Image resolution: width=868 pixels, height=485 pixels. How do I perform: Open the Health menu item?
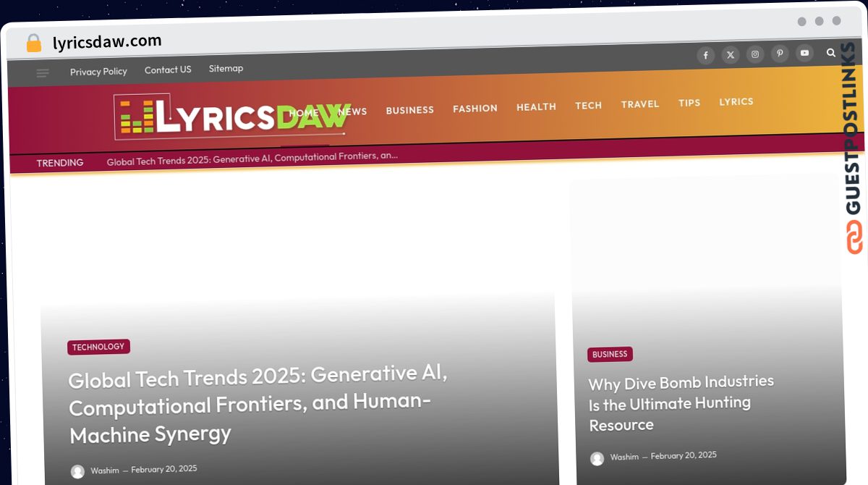pyautogui.click(x=536, y=106)
